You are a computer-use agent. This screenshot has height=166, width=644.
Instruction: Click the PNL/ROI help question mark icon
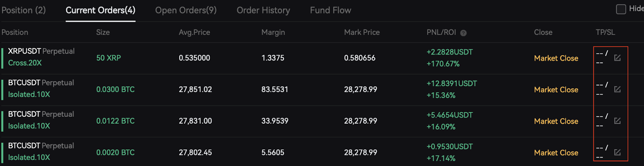(463, 33)
